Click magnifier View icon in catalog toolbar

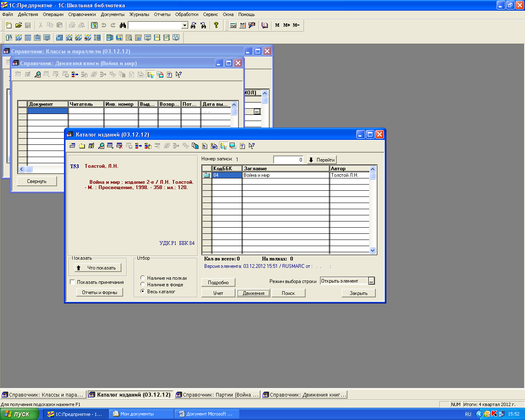[x=101, y=146]
